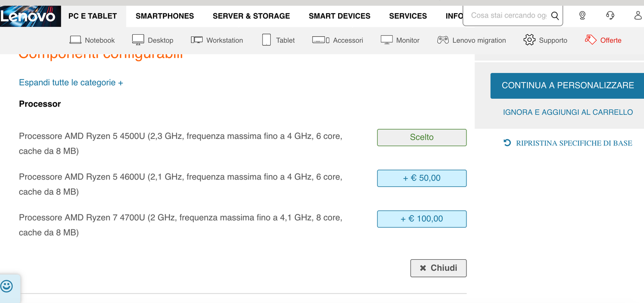This screenshot has width=644, height=303.
Task: Click the Tablet device icon
Action: [266, 40]
